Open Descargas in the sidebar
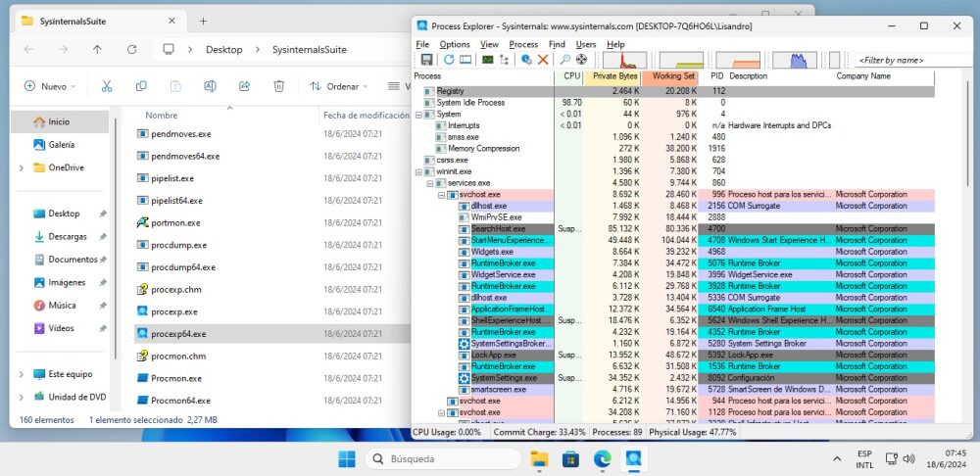Viewport: 980px width, 476px height. pyautogui.click(x=68, y=237)
